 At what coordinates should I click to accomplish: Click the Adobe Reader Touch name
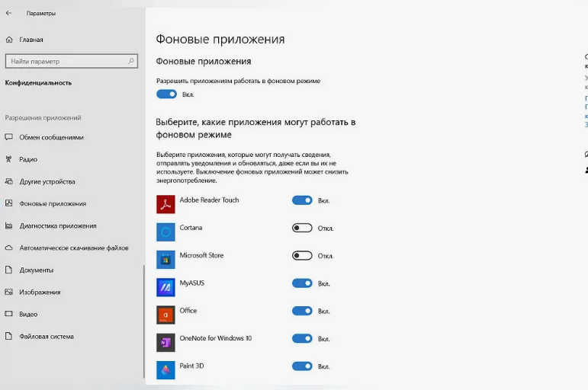click(209, 200)
